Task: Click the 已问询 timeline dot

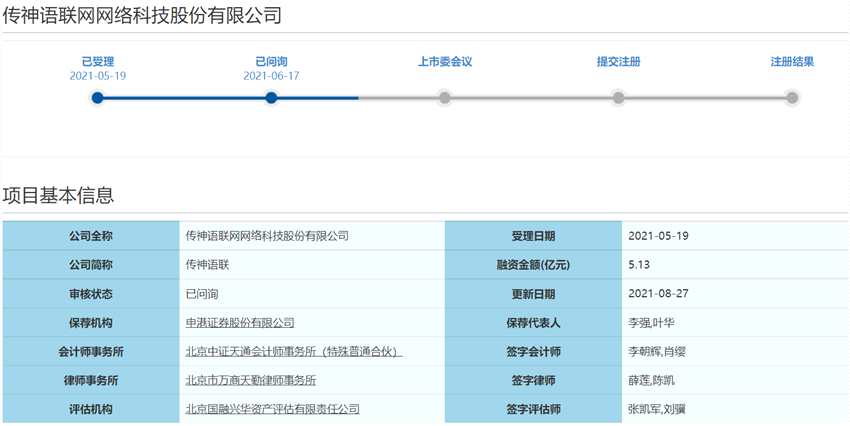Action: tap(272, 98)
